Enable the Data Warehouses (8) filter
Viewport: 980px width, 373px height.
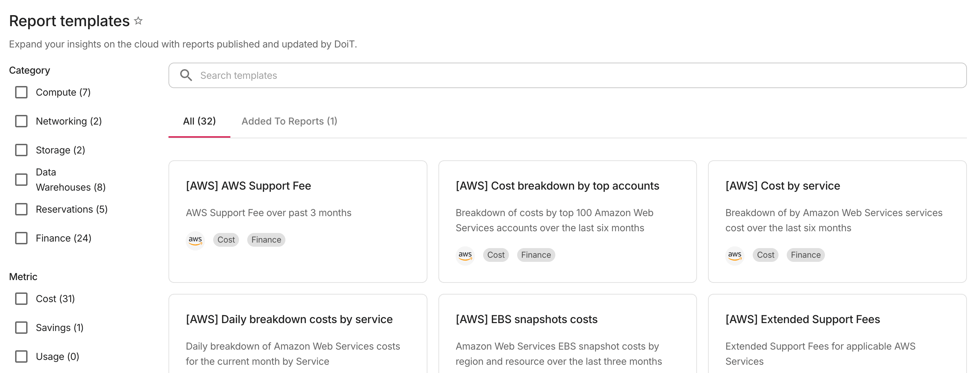click(21, 180)
